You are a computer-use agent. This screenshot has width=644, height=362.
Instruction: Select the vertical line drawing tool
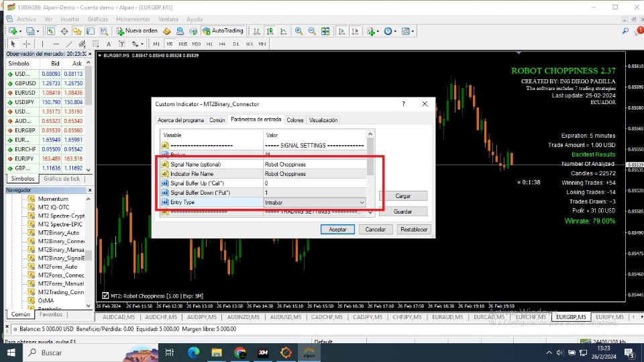point(42,44)
